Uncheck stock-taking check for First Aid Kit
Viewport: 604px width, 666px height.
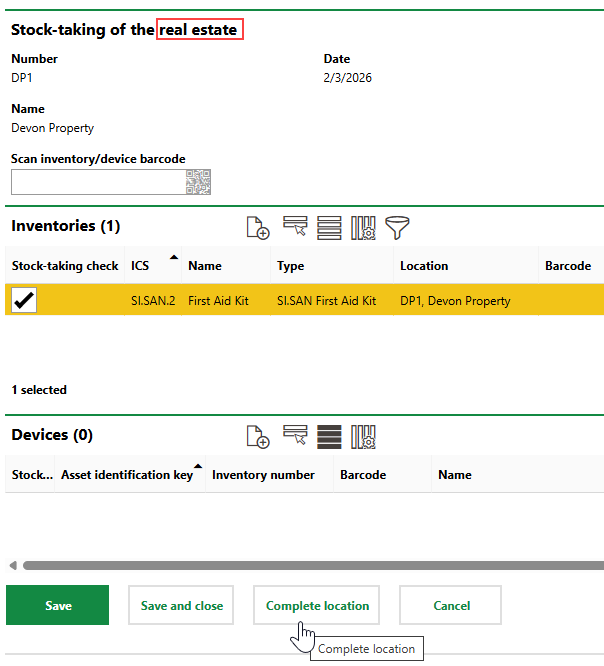click(x=24, y=300)
